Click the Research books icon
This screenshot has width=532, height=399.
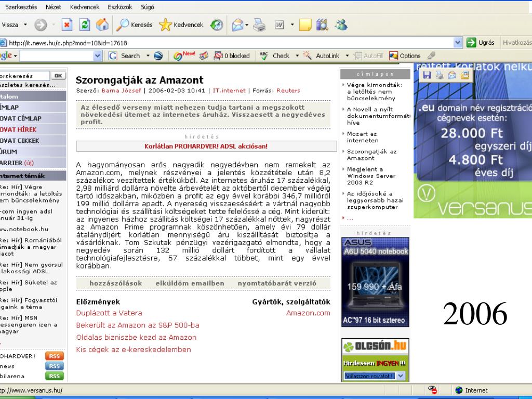coord(322,25)
